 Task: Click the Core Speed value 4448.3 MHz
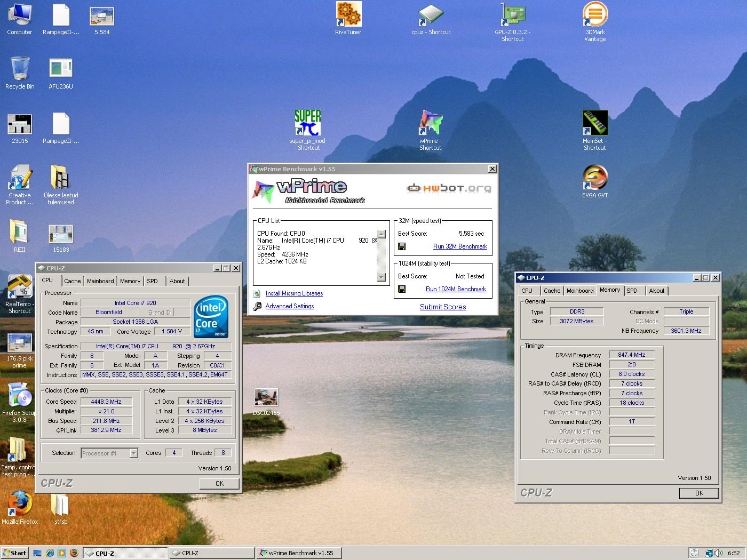pyautogui.click(x=106, y=402)
